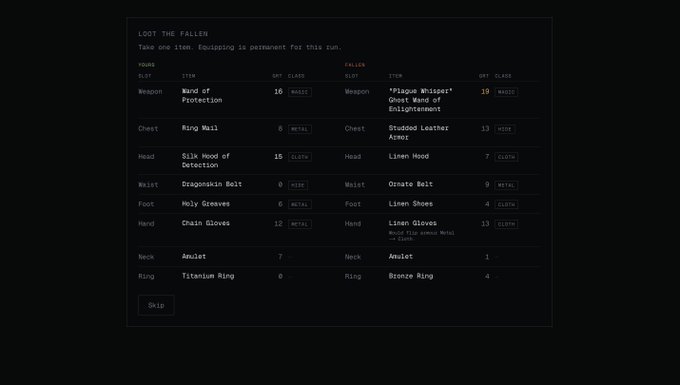Click your Silk Hood of Detection

pyautogui.click(x=206, y=161)
